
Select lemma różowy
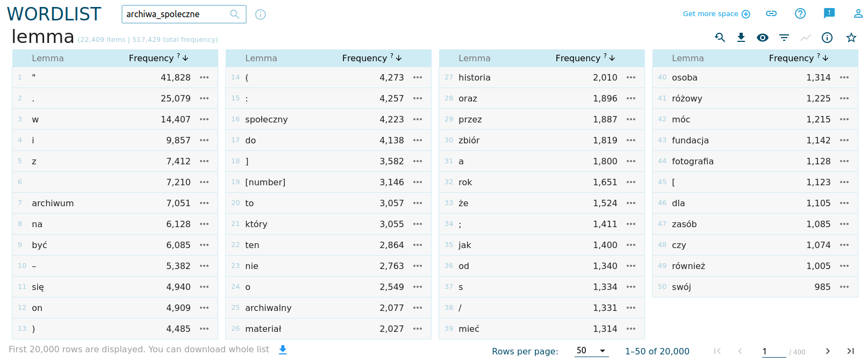pyautogui.click(x=687, y=98)
